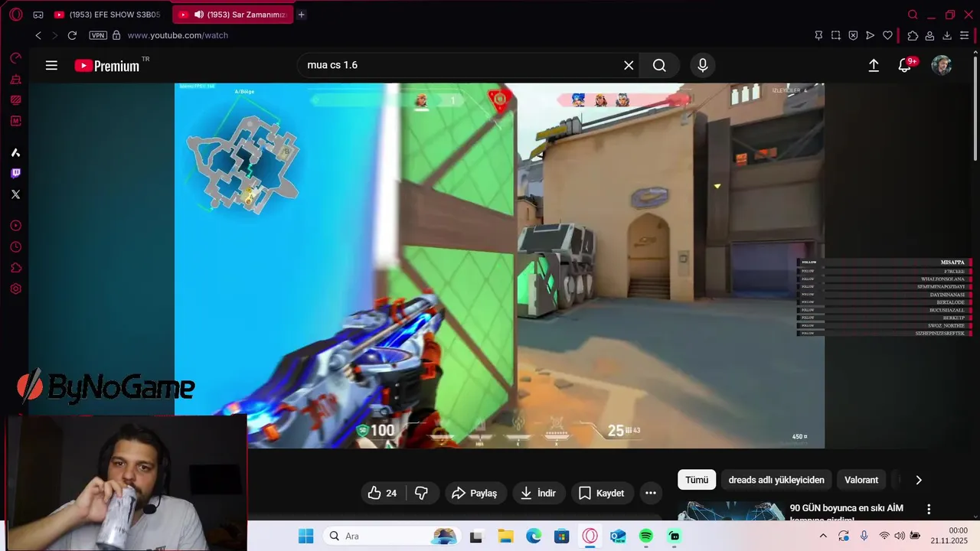Open browser downloads icon
The height and width of the screenshot is (551, 980).
947,35
